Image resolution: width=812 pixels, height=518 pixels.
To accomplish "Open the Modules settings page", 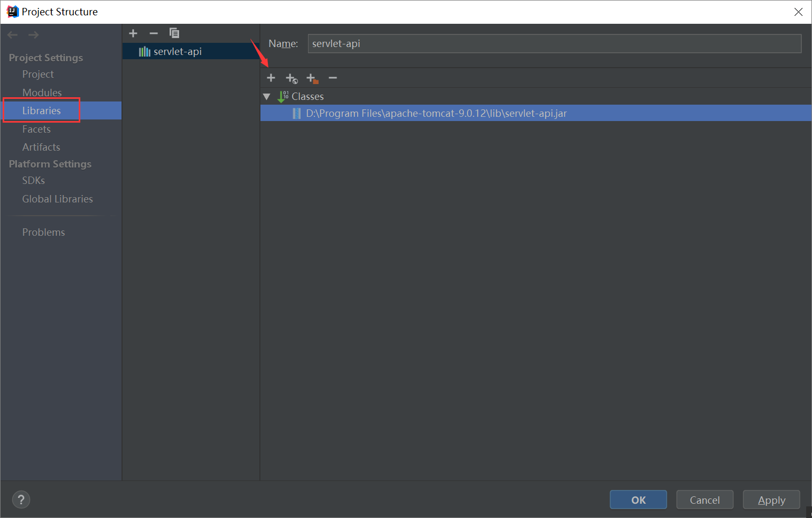I will click(x=42, y=92).
